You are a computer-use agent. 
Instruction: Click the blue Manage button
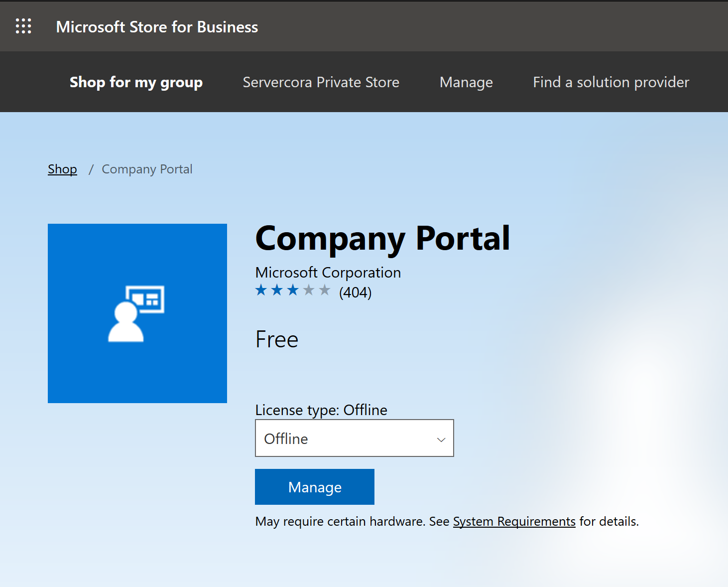tap(315, 487)
